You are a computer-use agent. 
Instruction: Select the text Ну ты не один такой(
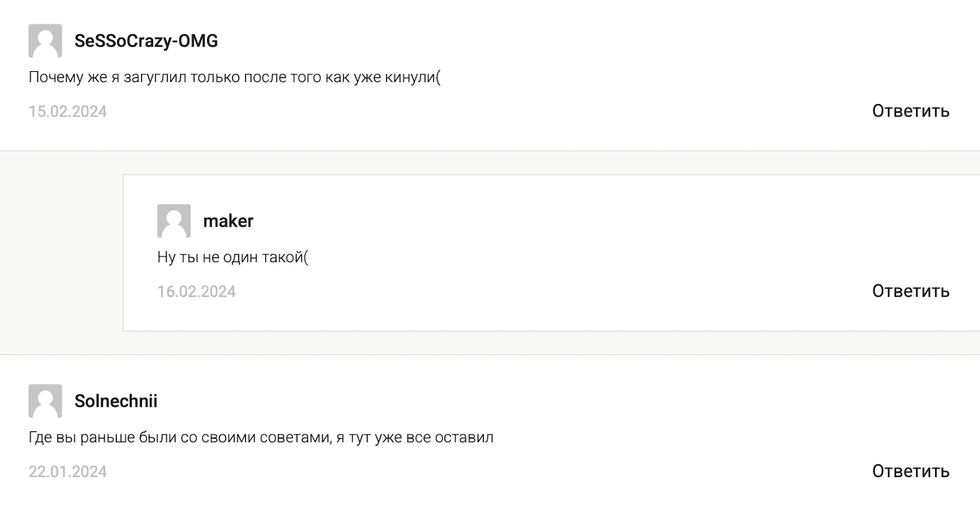[x=233, y=257]
